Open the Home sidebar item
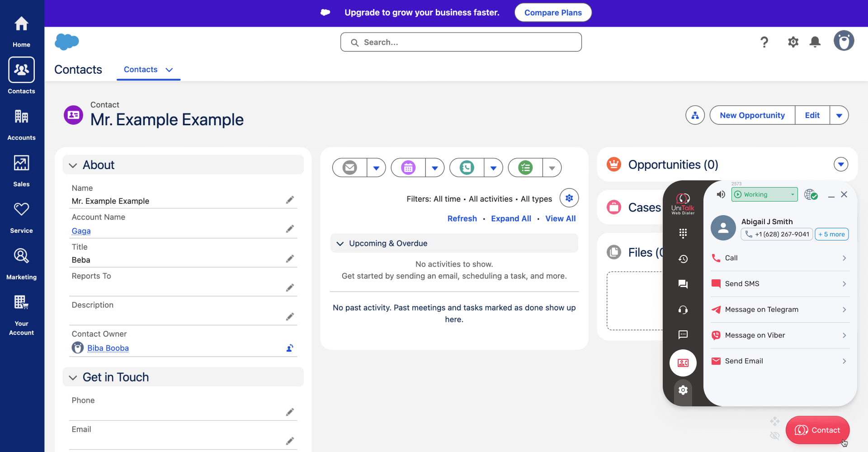 click(x=21, y=31)
